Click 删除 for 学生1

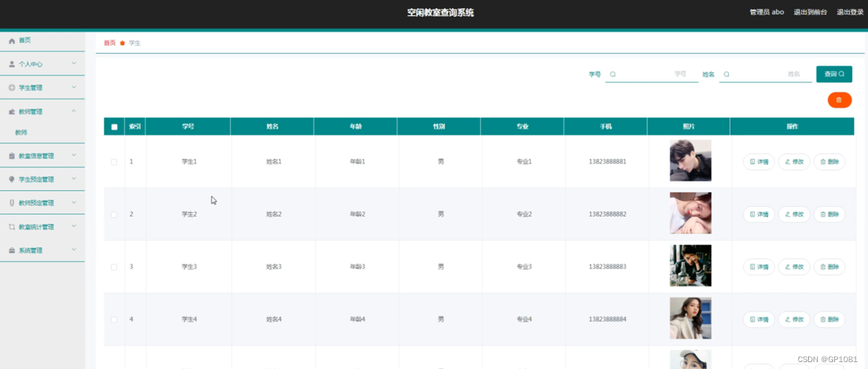829,162
